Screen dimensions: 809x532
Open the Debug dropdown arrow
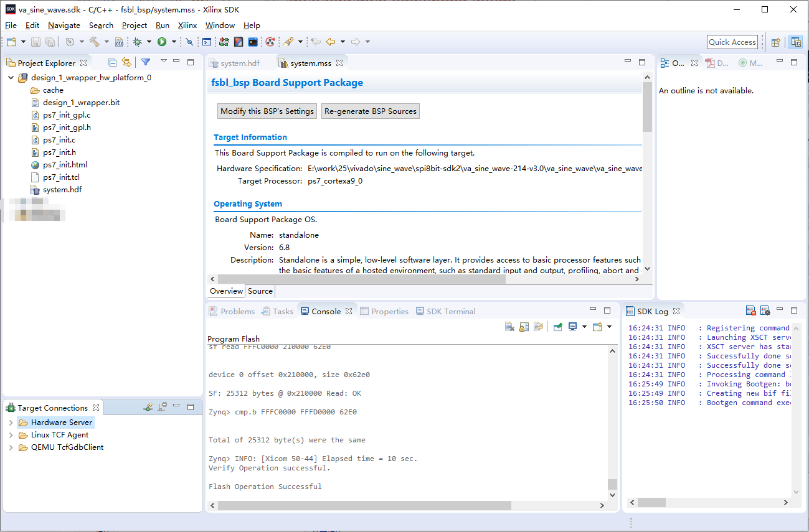149,42
